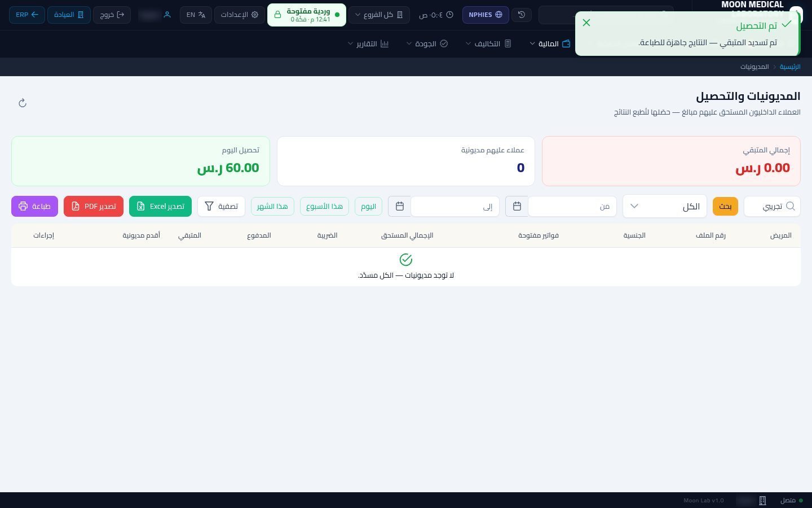Screen dimensions: 812x508
Task: Click the إجمالي المتبقي total remaining card
Action: tap(671, 161)
